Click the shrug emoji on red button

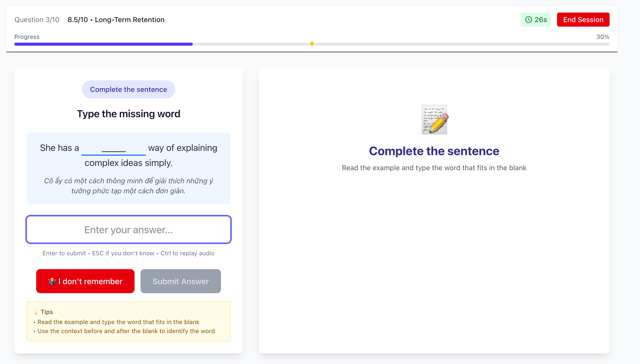click(52, 281)
